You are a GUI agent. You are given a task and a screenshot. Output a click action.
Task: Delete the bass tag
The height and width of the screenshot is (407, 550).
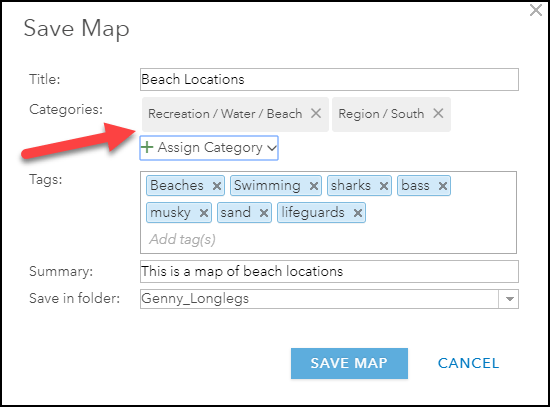pos(443,186)
